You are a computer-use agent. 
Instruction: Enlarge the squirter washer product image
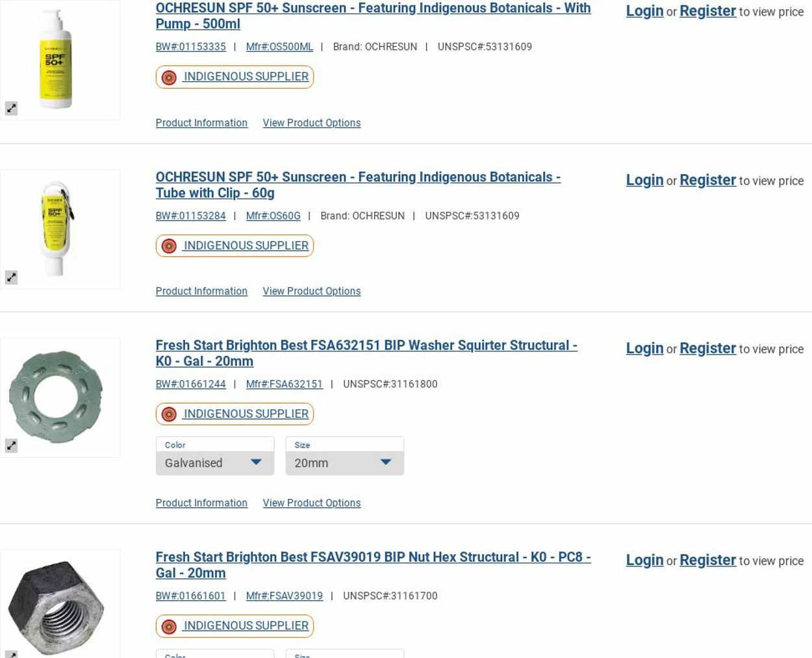(x=11, y=446)
